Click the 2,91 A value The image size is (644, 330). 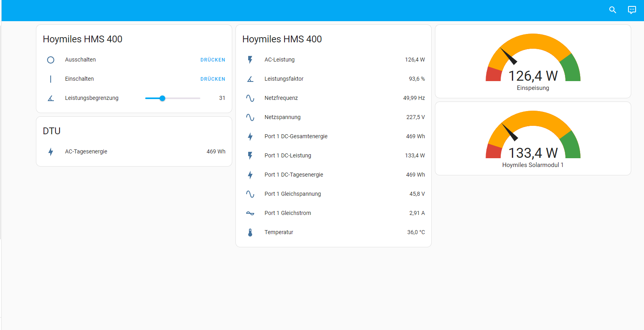417,213
